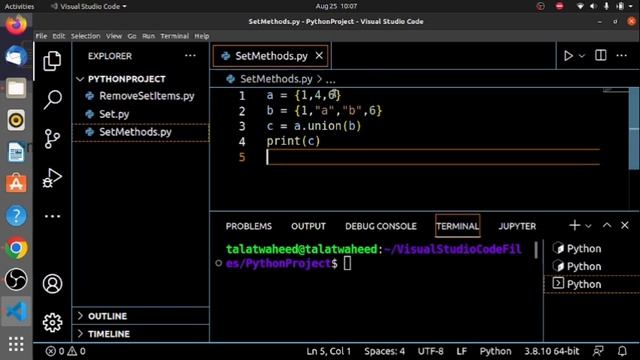Close the bottom panel
This screenshot has width=640, height=360.
pyautogui.click(x=624, y=225)
